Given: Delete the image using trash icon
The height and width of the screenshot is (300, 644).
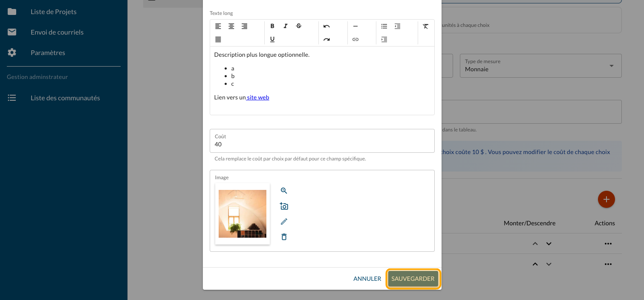Looking at the screenshot, I should click(284, 237).
